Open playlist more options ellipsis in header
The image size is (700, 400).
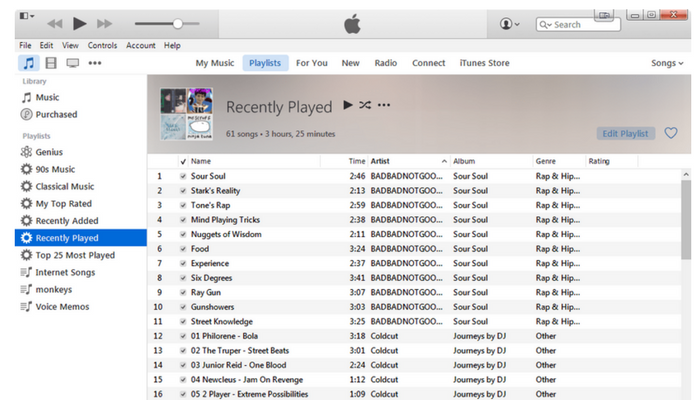(x=384, y=105)
